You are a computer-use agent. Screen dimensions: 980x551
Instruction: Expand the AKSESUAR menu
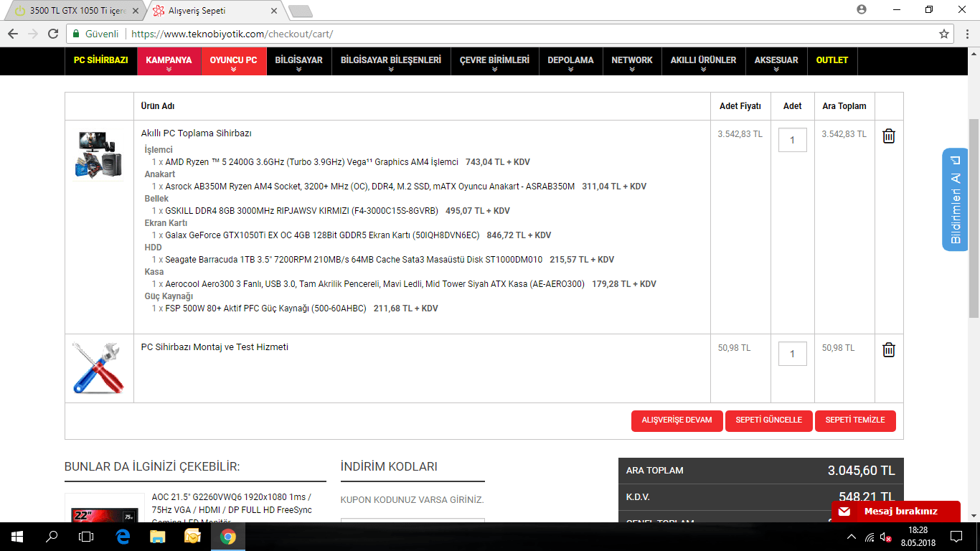776,62
